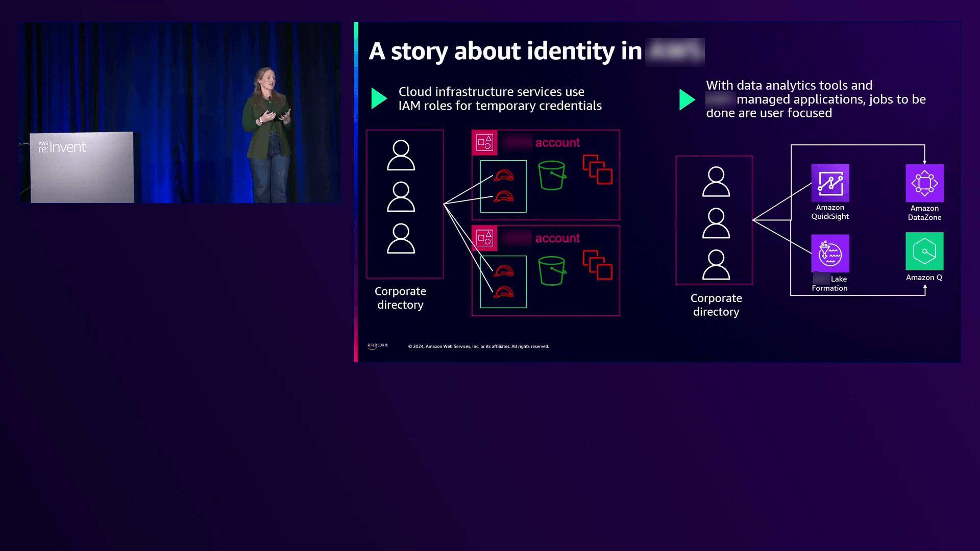
Task: Select top user icon in right corporate directory
Action: (x=716, y=182)
